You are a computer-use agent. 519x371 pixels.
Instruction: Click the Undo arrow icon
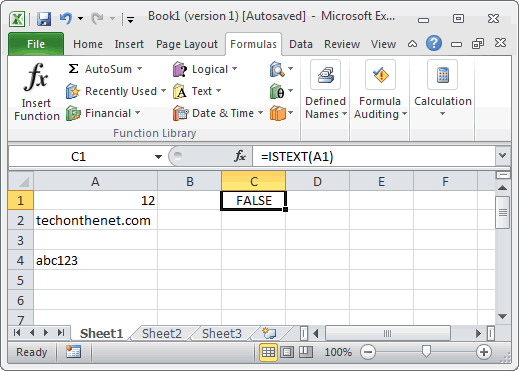66,18
